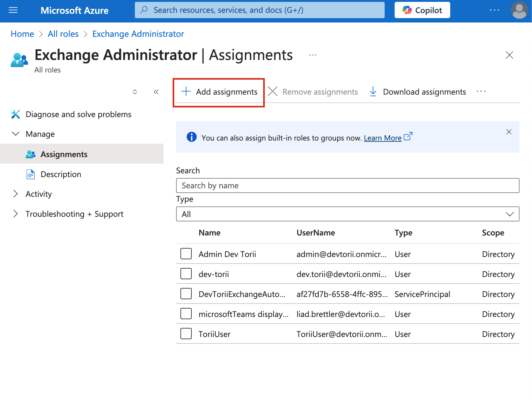
Task: Go to All roles breadcrumb
Action: click(63, 34)
